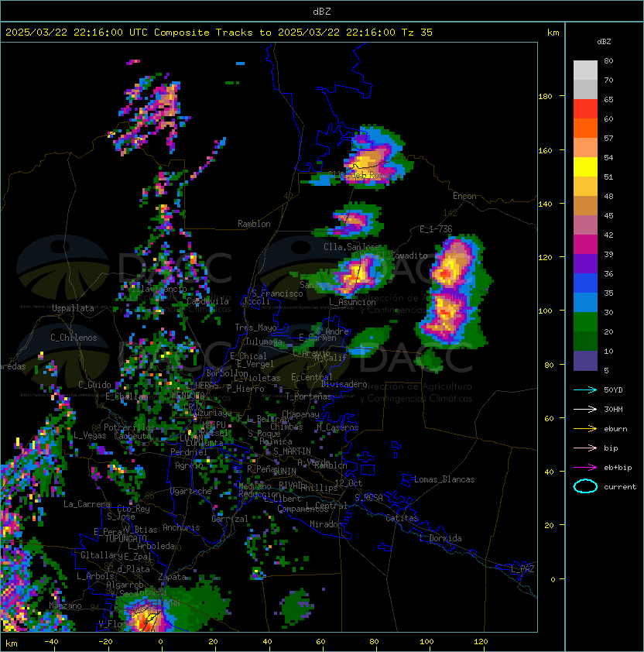Click the Composite Tracks timestamp header line

219,33
